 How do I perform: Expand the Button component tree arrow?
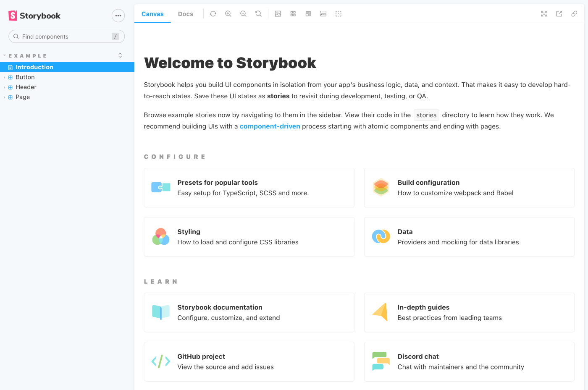[x=5, y=77]
